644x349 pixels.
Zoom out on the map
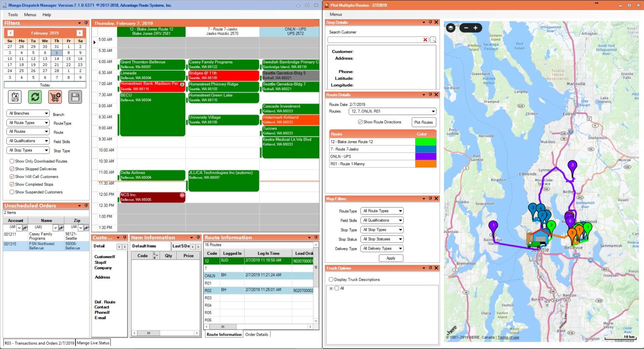click(466, 28)
